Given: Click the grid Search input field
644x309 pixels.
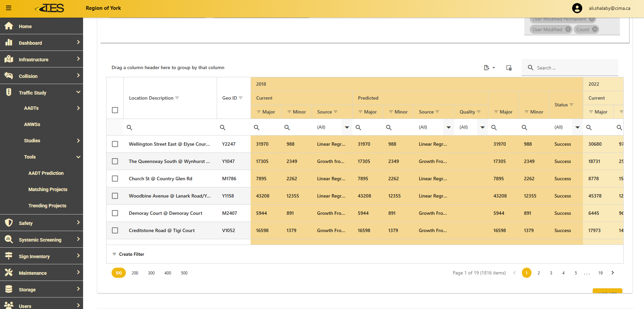Looking at the screenshot, I should 573,68.
